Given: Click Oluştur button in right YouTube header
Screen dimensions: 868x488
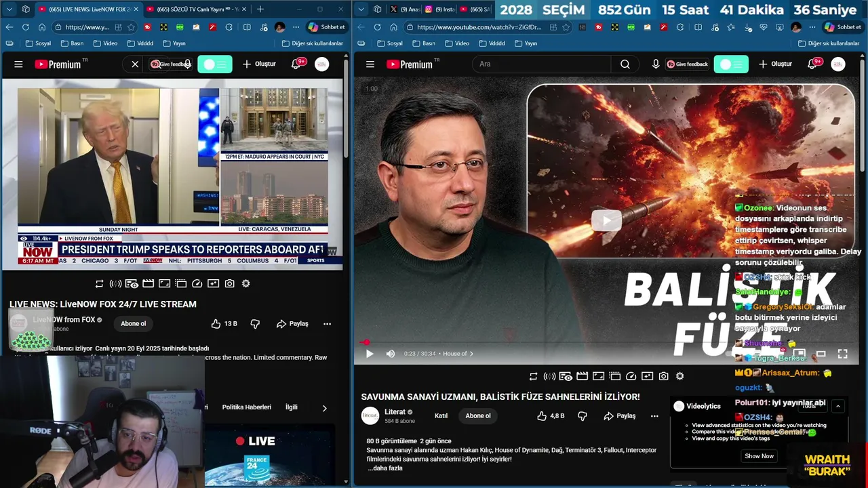Looking at the screenshot, I should (x=775, y=64).
